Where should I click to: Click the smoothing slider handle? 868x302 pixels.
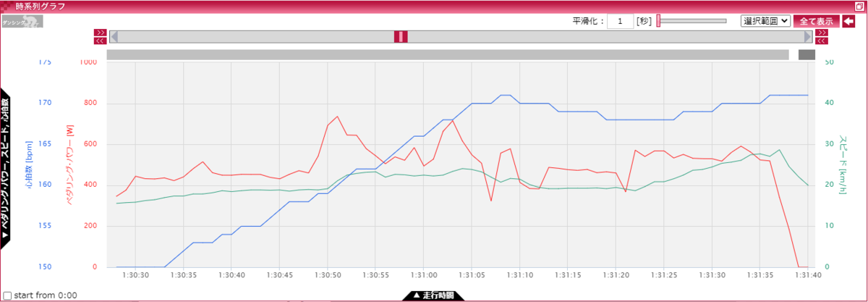pos(658,21)
